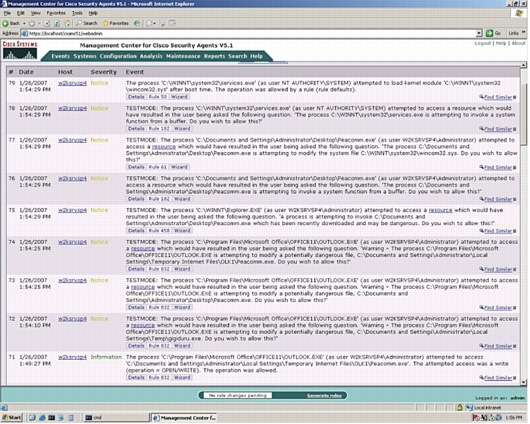This screenshot has width=530, height=424.
Task: Go forward using the Forward button
Action: click(32, 23)
